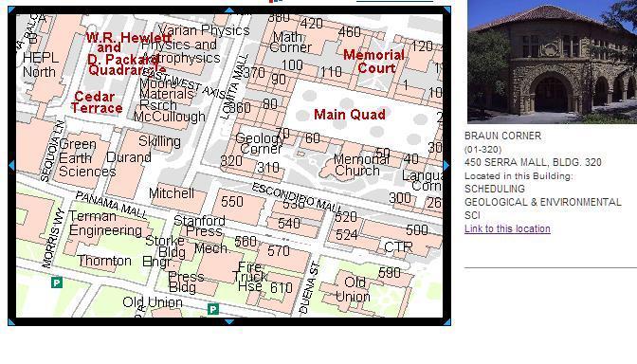This screenshot has height=364, width=637.
Task: Select Main Quad label on map
Action: point(350,115)
